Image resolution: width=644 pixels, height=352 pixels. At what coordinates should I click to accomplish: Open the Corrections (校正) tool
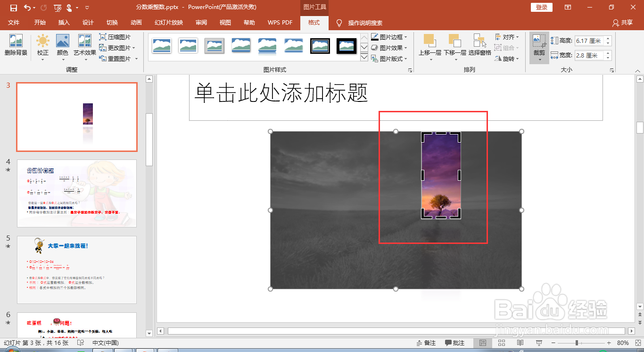click(x=43, y=47)
